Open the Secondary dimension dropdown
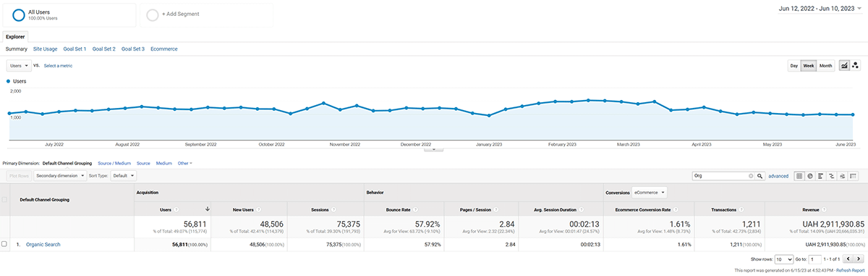 tap(61, 176)
